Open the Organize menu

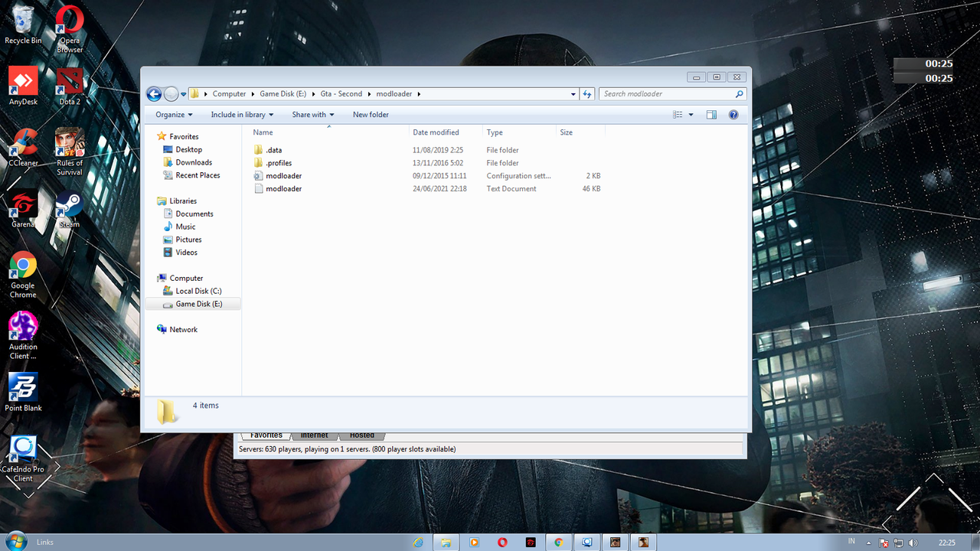(x=174, y=115)
